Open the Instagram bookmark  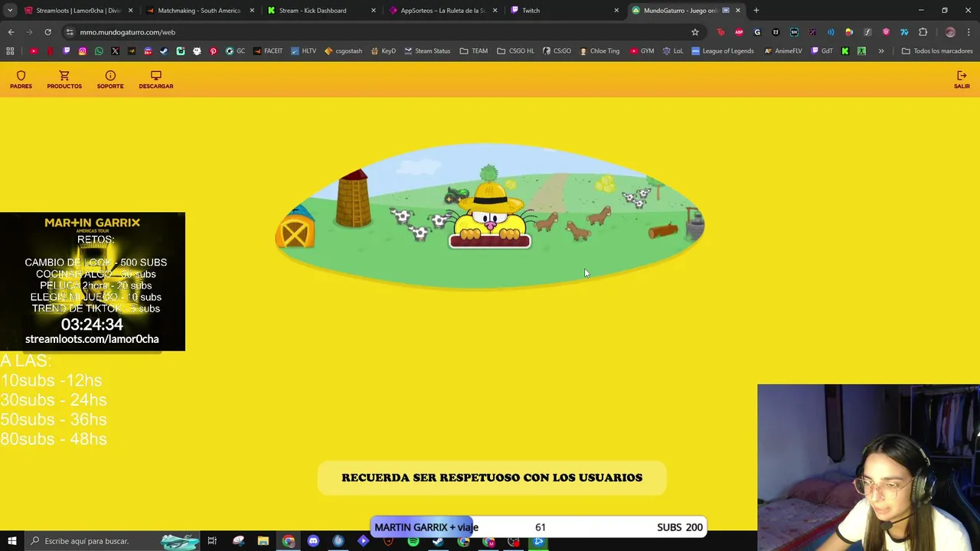(83, 51)
